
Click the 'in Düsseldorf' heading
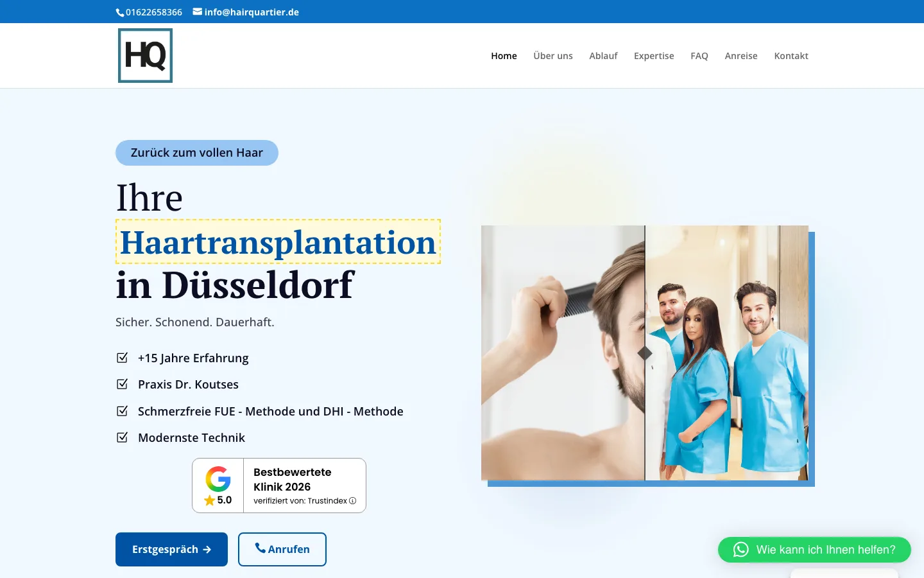click(x=235, y=285)
